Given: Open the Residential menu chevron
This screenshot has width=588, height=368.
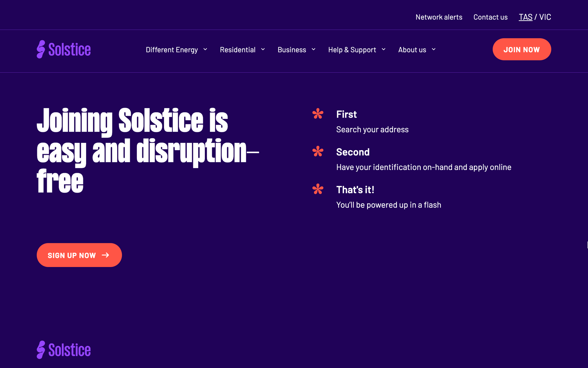Looking at the screenshot, I should (263, 50).
